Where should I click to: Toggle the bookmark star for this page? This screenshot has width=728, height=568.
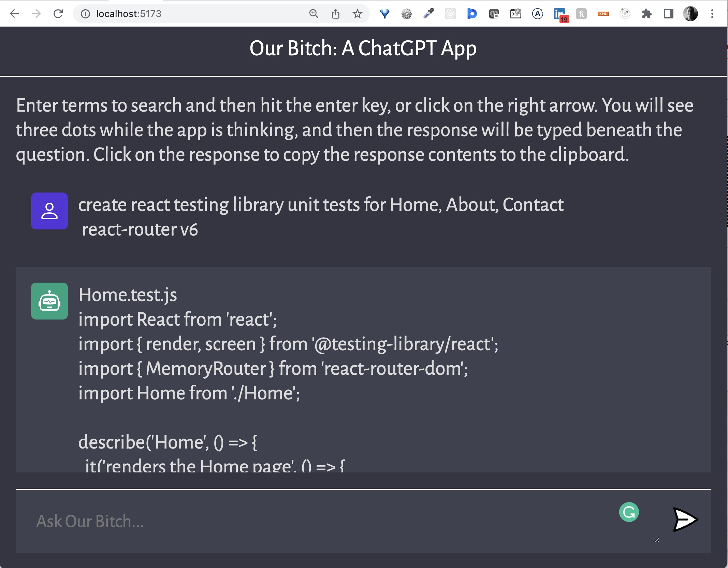click(x=357, y=14)
